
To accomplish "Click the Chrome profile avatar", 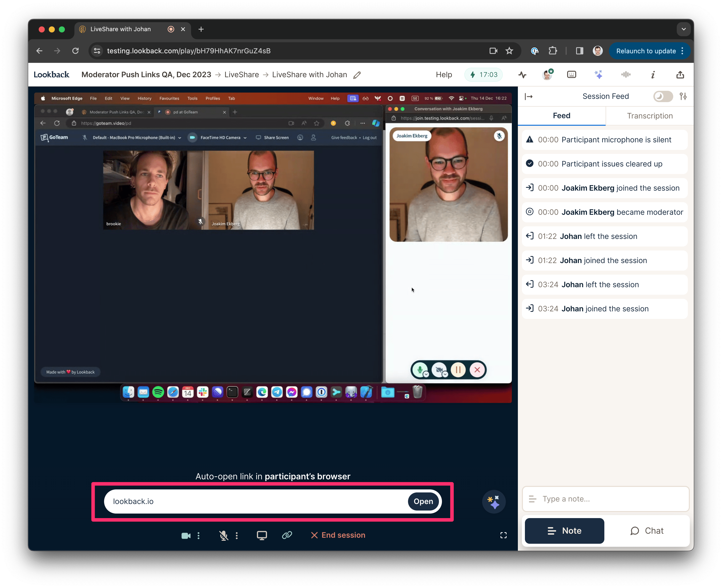I will (x=598, y=51).
